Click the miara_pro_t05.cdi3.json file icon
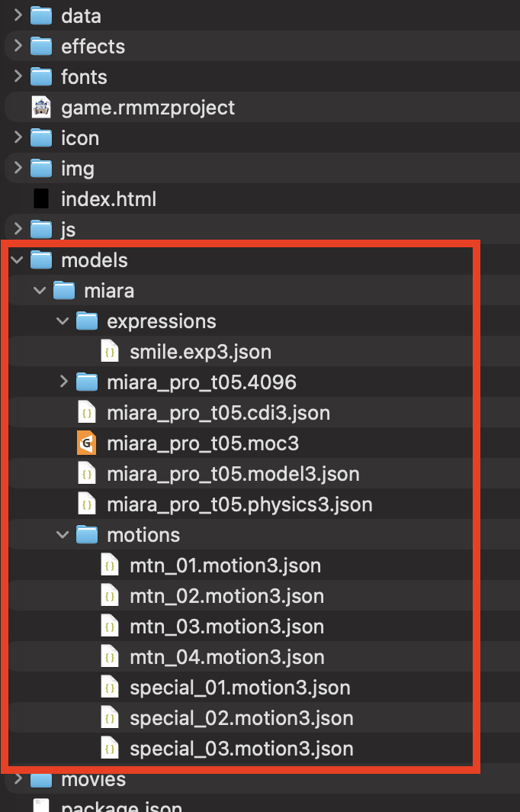The width and height of the screenshot is (520, 812). tap(87, 413)
